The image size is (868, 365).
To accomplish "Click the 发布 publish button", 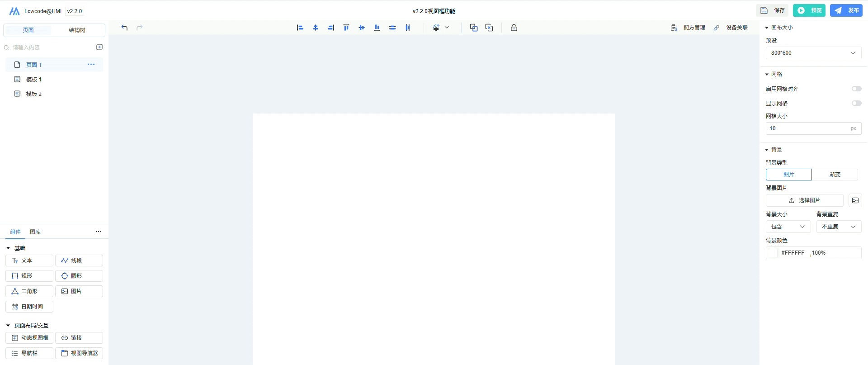I will tap(846, 10).
